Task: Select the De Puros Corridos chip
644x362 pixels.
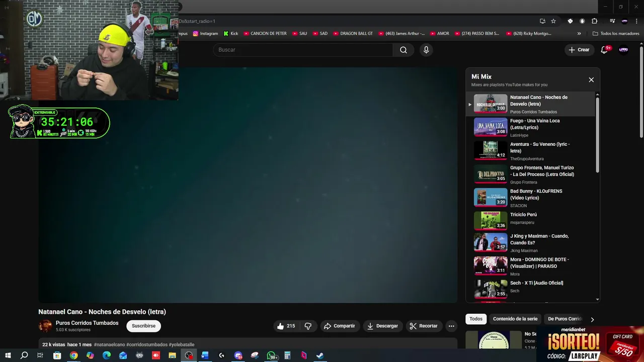Action: click(565, 319)
